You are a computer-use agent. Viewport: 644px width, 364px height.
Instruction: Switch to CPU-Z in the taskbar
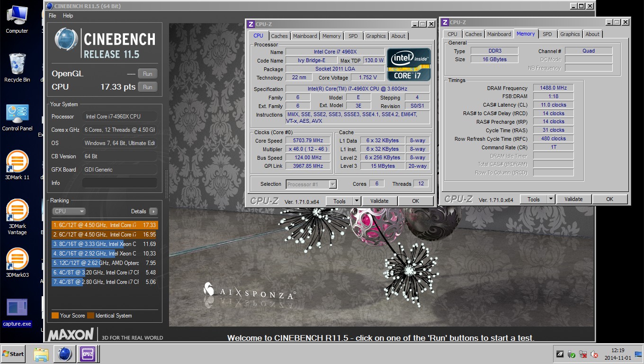(88, 354)
